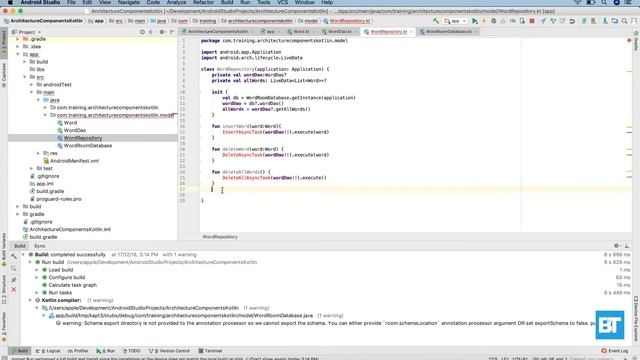Toggle the Terminal tool window
640x360 pixels.
[x=210, y=351]
